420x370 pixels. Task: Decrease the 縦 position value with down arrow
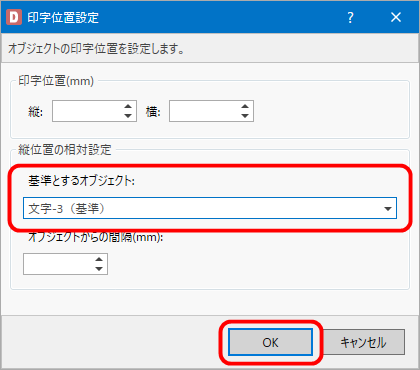click(x=128, y=116)
